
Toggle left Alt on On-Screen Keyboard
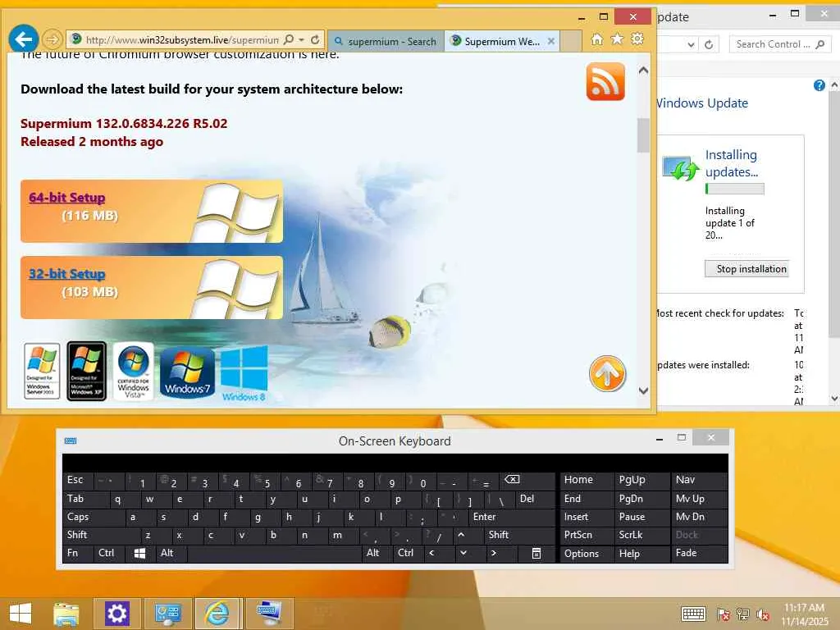click(171, 554)
